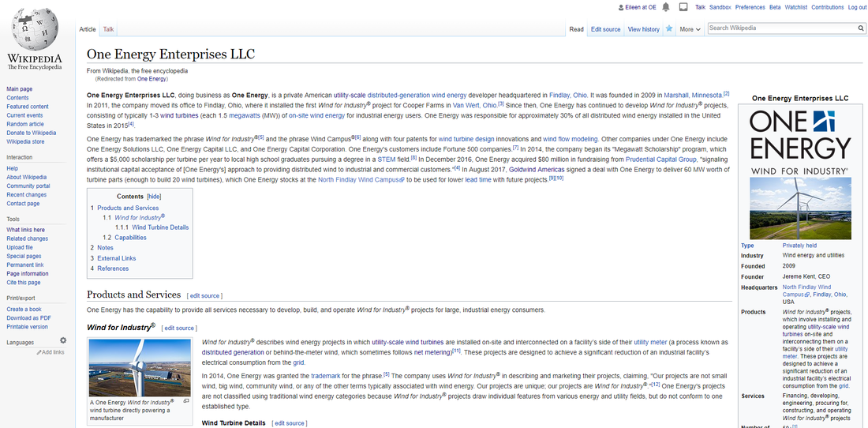Click the user icon beside Eileen at OE
The height and width of the screenshot is (428, 868).
(620, 7)
